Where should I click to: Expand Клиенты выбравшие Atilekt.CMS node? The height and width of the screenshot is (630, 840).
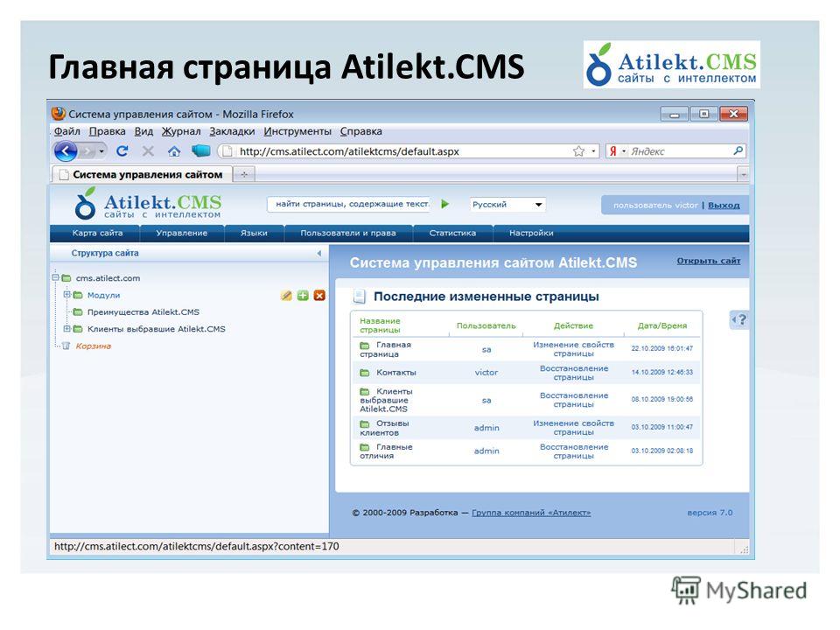pos(67,328)
